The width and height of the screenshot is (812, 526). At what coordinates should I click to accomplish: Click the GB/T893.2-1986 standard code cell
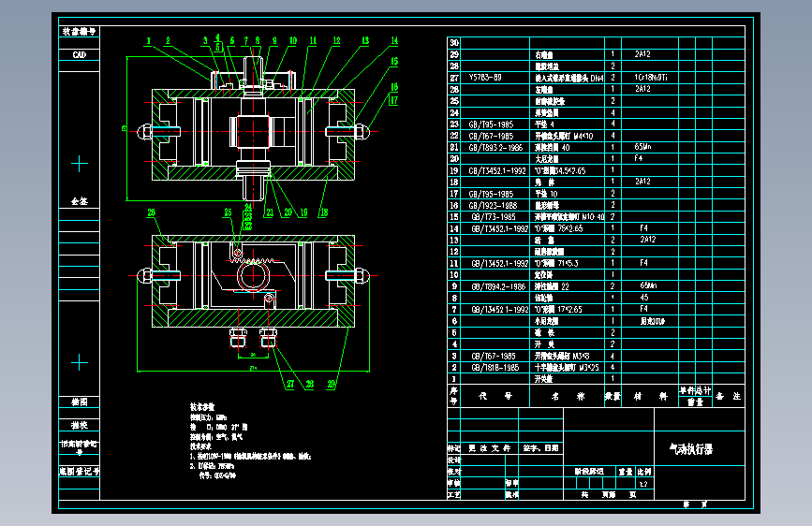pos(495,148)
